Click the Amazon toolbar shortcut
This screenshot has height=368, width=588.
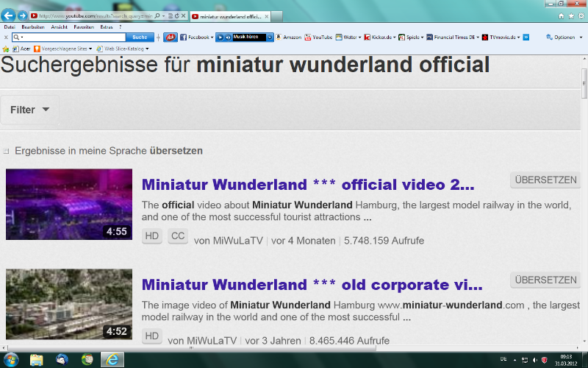point(291,37)
